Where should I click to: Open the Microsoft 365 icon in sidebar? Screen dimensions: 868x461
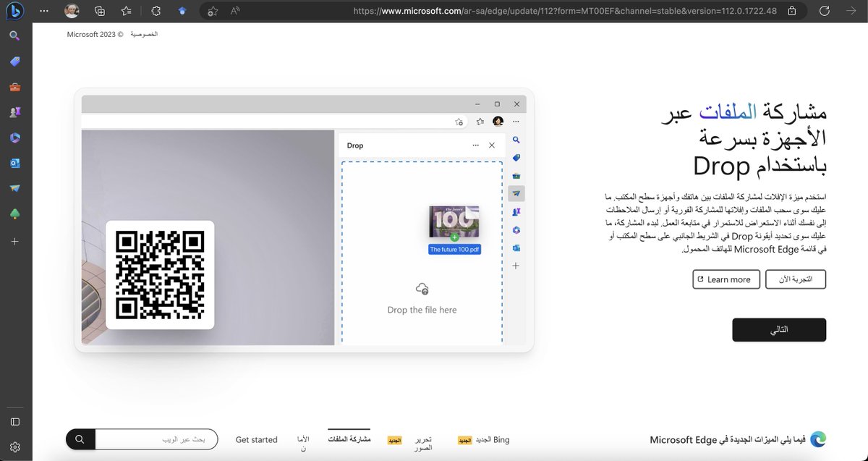pyautogui.click(x=14, y=138)
